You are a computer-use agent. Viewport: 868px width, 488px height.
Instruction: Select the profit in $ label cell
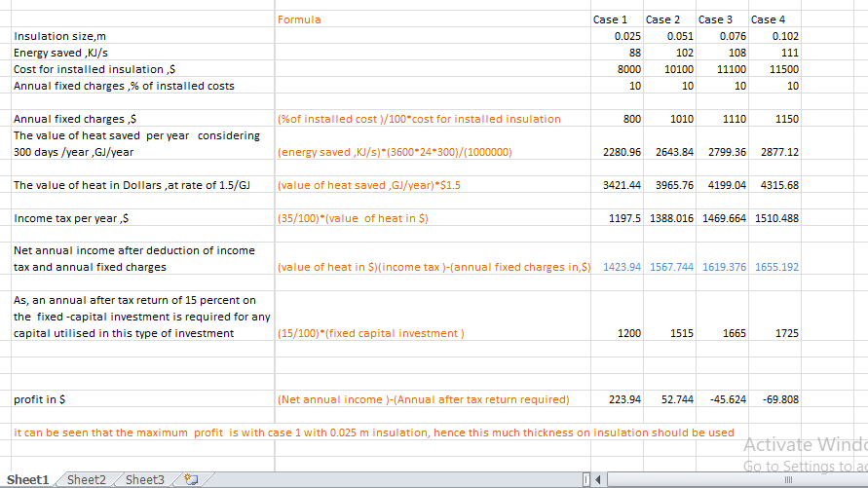tap(40, 399)
